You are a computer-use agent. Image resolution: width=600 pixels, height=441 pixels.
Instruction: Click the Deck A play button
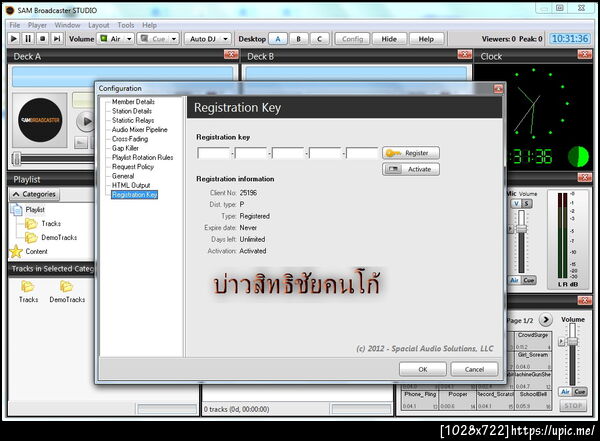[x=86, y=122]
